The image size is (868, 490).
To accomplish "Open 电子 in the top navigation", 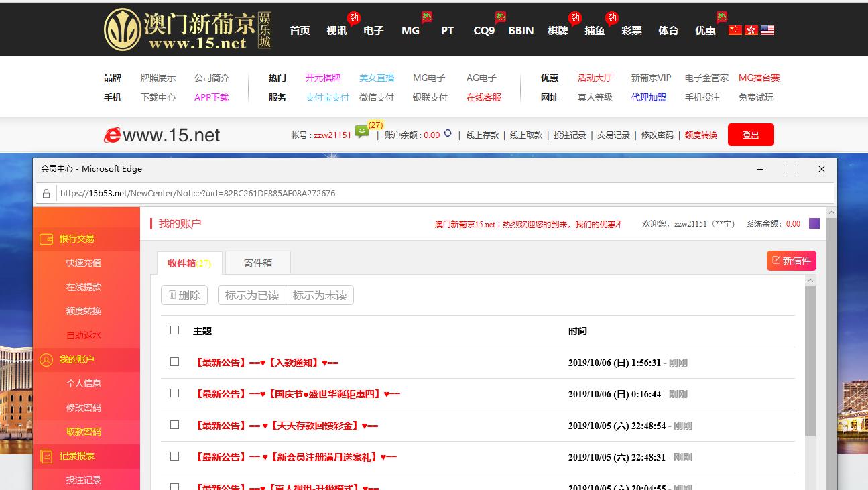I will click(x=373, y=30).
